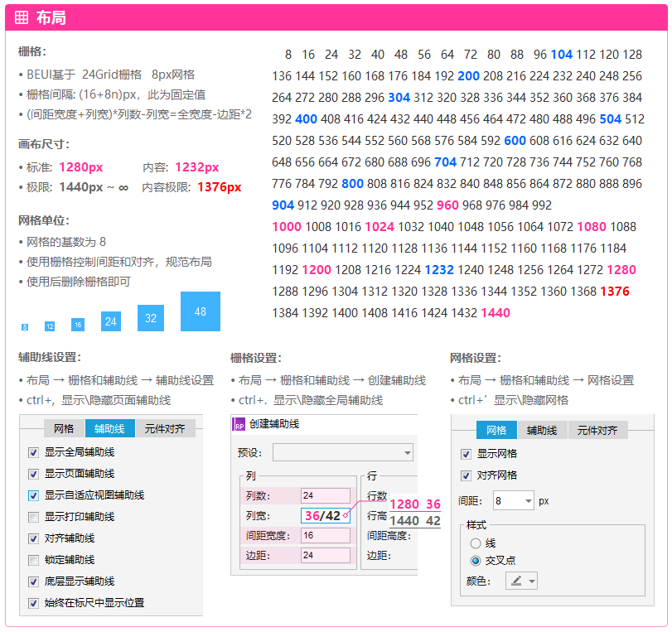Click pink number 1000 in number grid

click(x=287, y=227)
